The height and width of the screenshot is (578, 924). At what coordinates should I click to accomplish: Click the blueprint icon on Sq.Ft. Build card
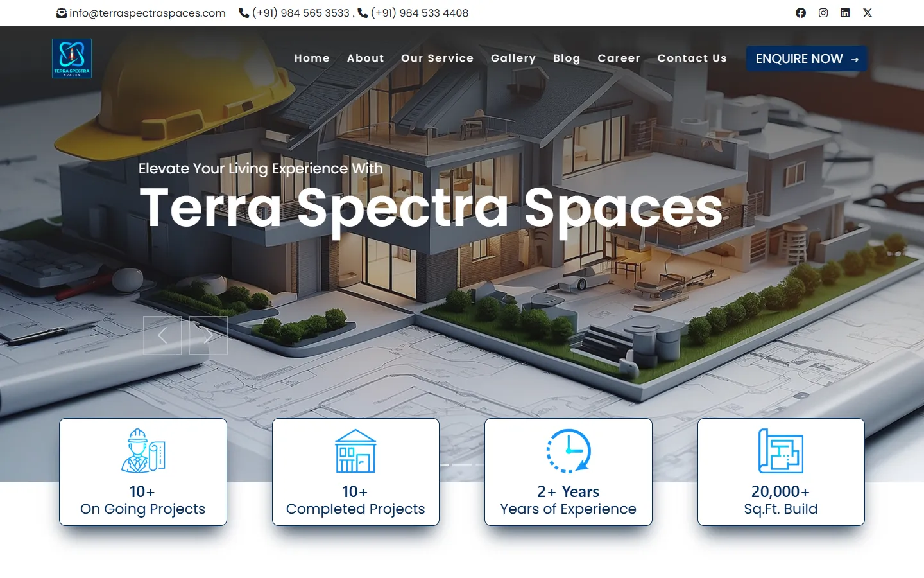click(781, 451)
